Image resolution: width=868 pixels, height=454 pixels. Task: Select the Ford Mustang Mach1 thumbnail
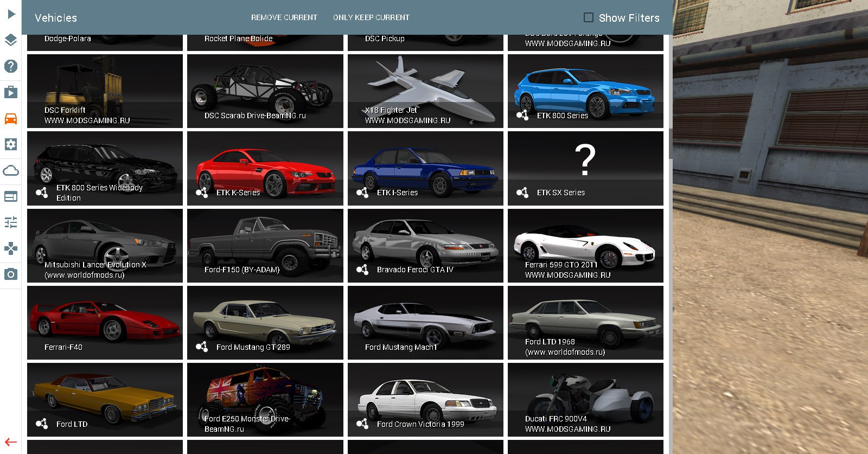(425, 323)
